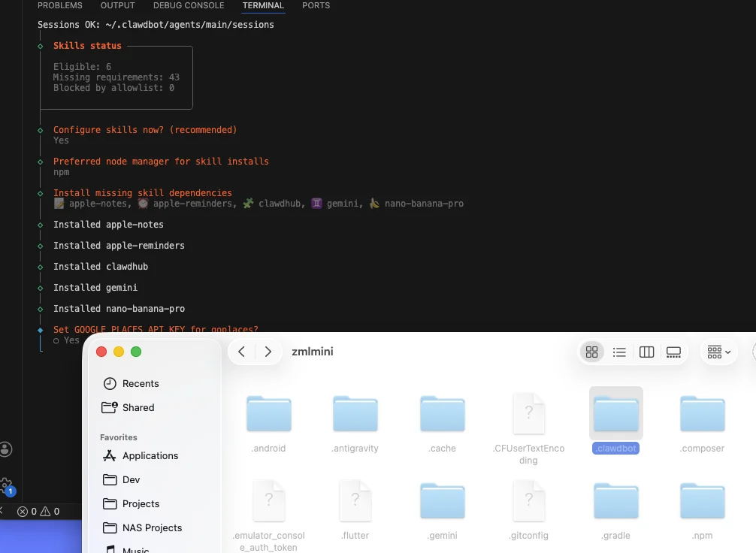756x553 pixels.
Task: Select the .android folder icon
Action: pyautogui.click(x=269, y=414)
